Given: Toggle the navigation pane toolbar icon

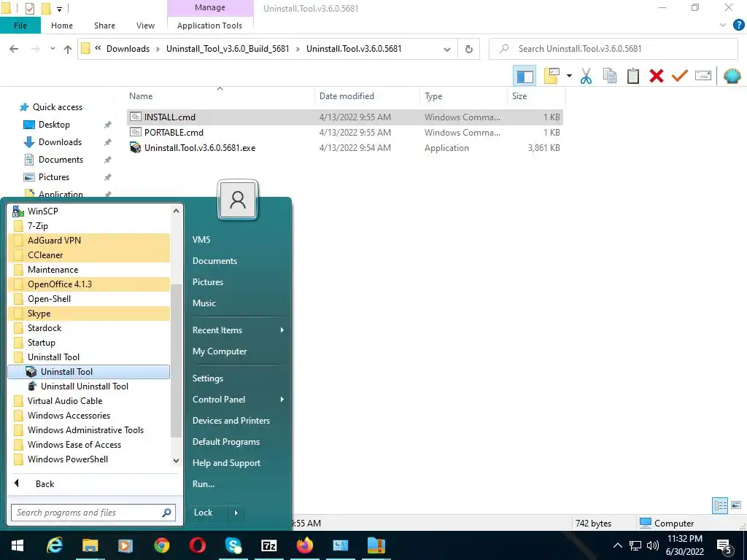Looking at the screenshot, I should pos(525,76).
